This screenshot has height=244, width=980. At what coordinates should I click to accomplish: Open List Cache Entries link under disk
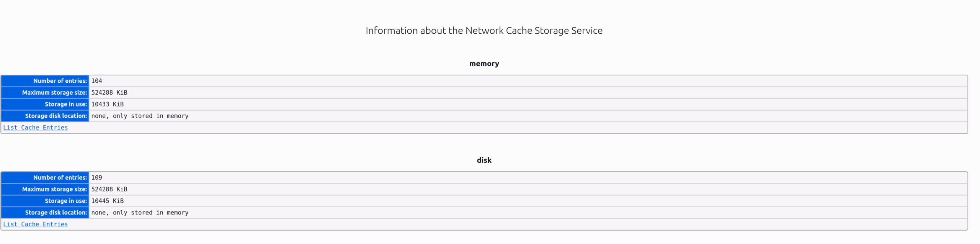[35, 224]
